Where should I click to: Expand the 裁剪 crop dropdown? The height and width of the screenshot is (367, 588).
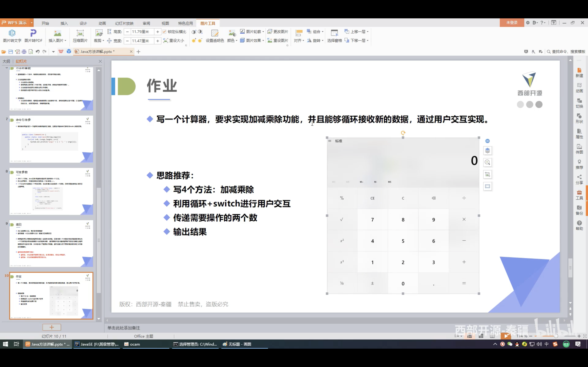click(x=103, y=41)
